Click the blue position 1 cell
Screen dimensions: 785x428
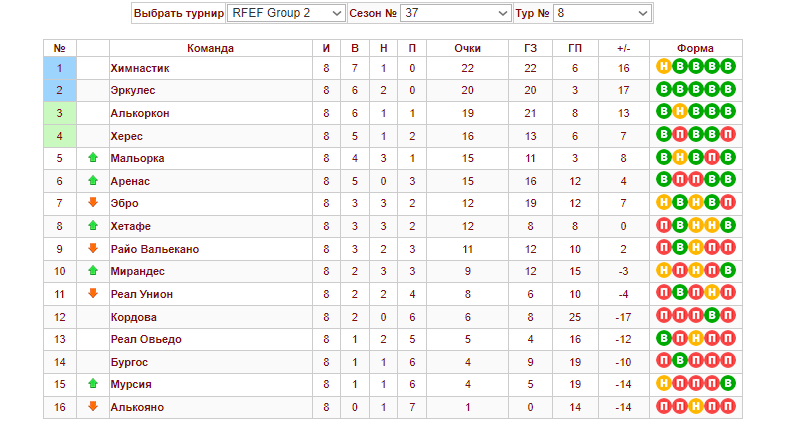60,68
